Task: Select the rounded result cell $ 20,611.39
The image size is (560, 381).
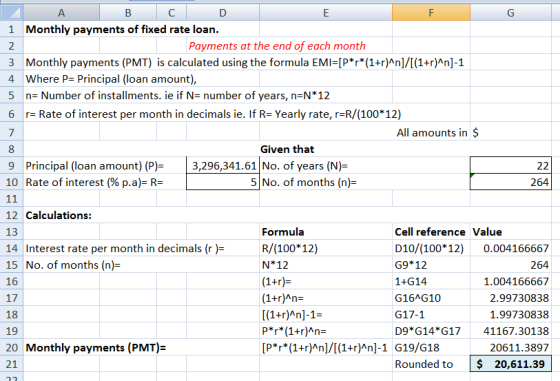Action: (x=511, y=364)
